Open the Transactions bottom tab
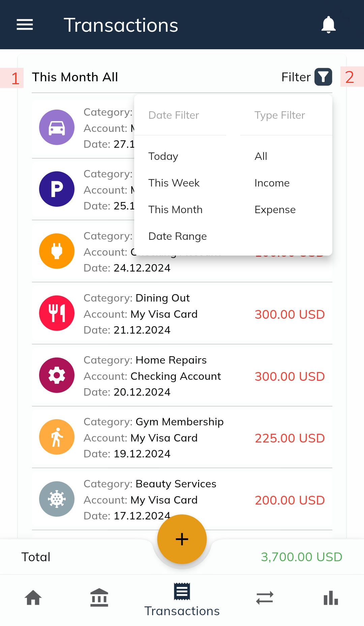 click(x=182, y=600)
